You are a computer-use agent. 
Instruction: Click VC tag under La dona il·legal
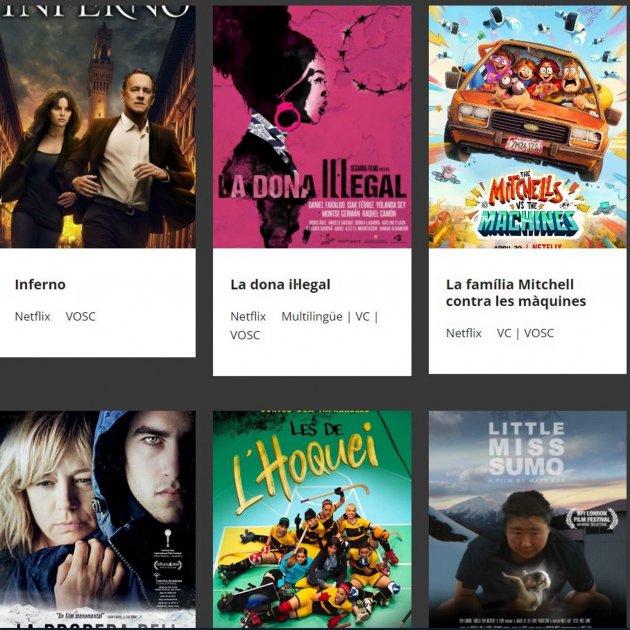[362, 317]
